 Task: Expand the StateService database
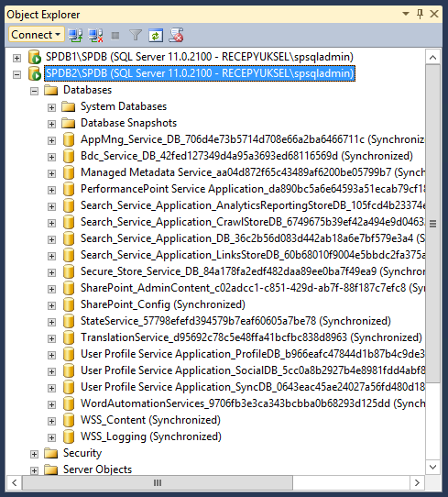[x=51, y=322]
